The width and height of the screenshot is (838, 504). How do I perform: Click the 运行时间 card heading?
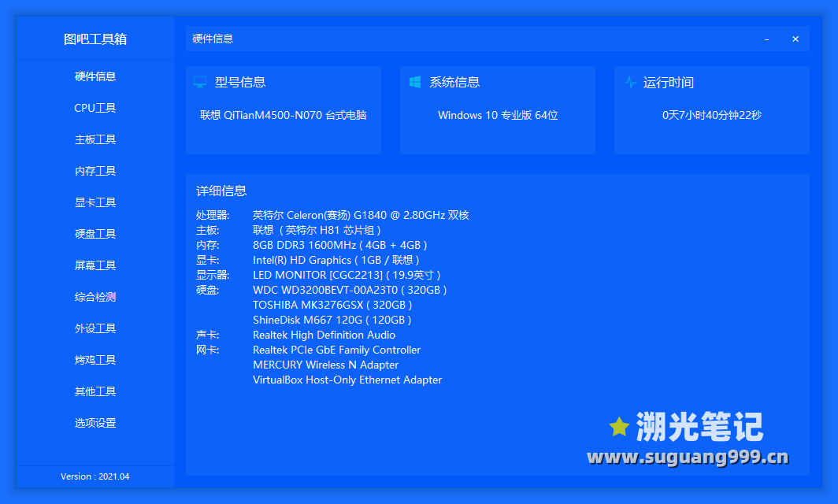pyautogui.click(x=669, y=83)
